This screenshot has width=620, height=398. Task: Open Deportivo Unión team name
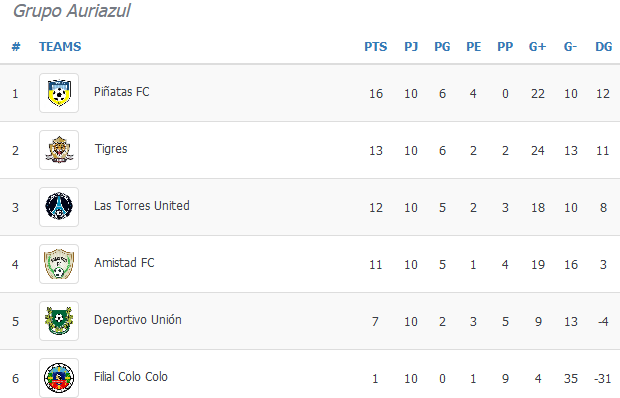(x=138, y=320)
